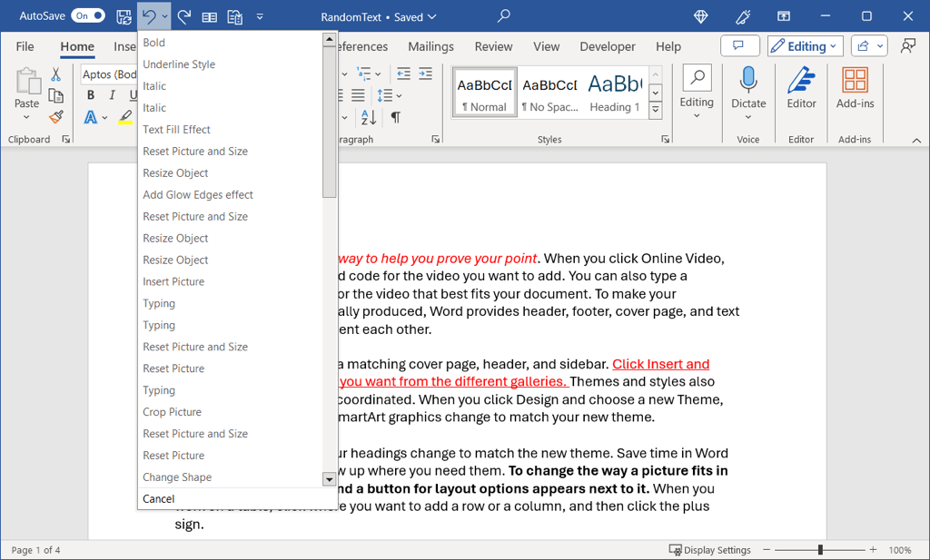
Task: Click the Format Painter brush icon
Action: [56, 117]
